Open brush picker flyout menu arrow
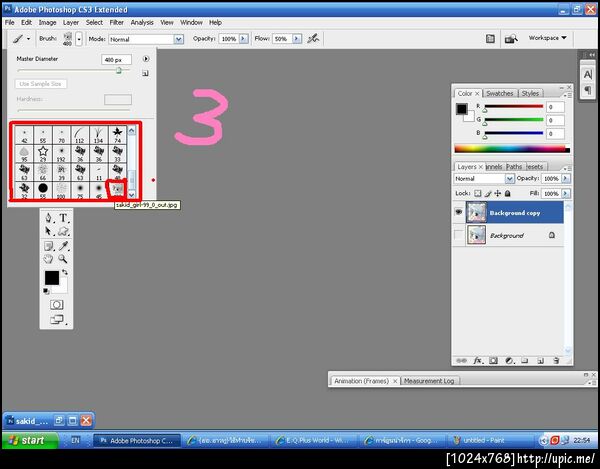Screen dimensions: 600x469 (x=146, y=59)
